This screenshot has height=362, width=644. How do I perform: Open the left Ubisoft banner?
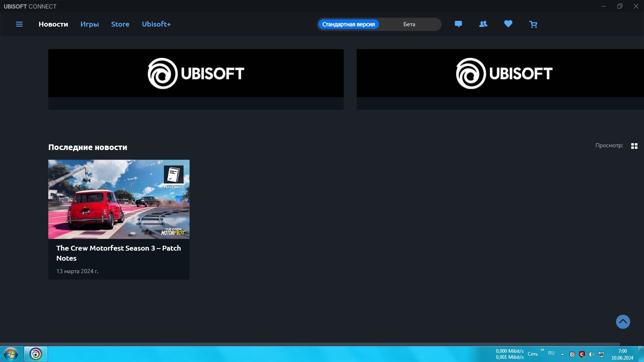pyautogui.click(x=196, y=79)
